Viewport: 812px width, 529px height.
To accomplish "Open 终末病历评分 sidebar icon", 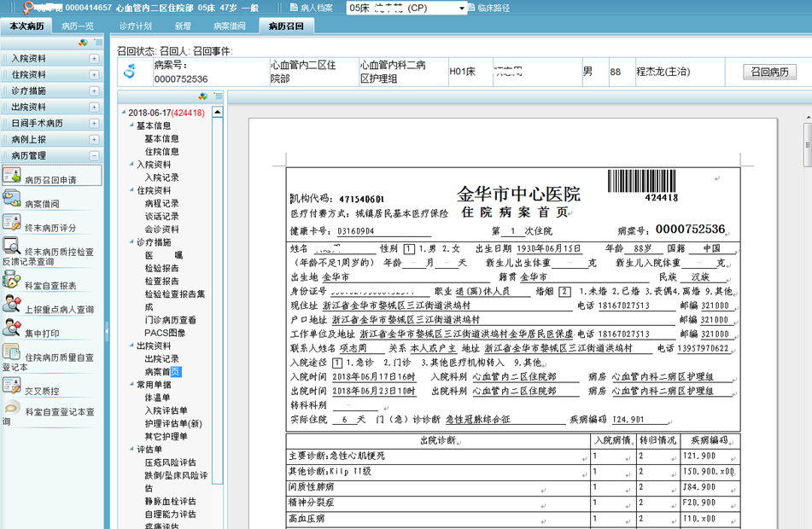I will (11, 223).
